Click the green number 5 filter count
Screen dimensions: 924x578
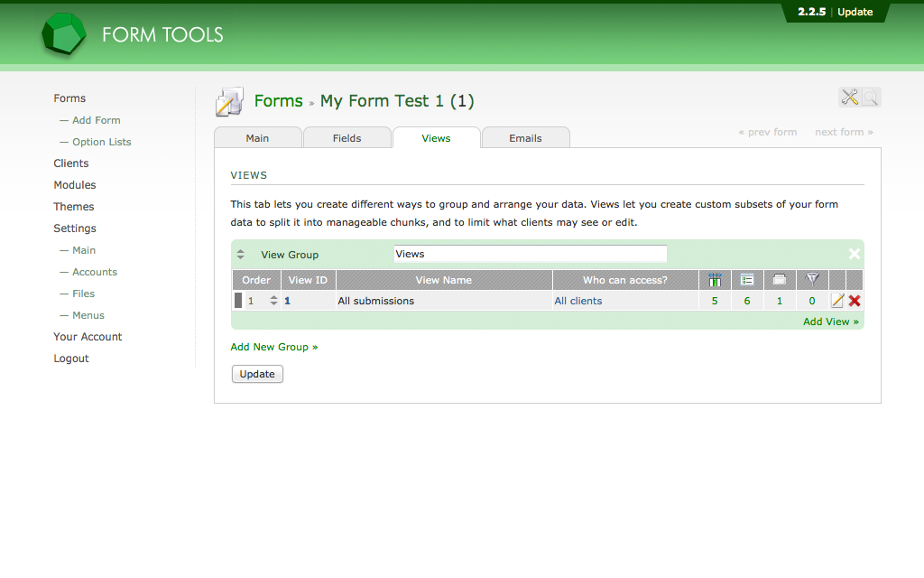714,301
